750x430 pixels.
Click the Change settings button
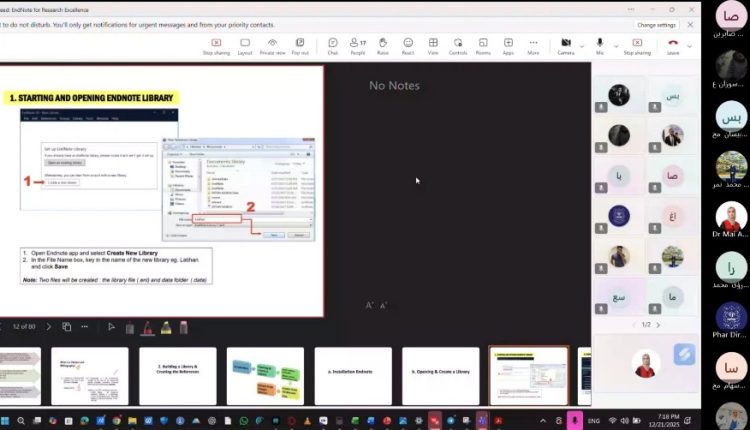click(657, 24)
